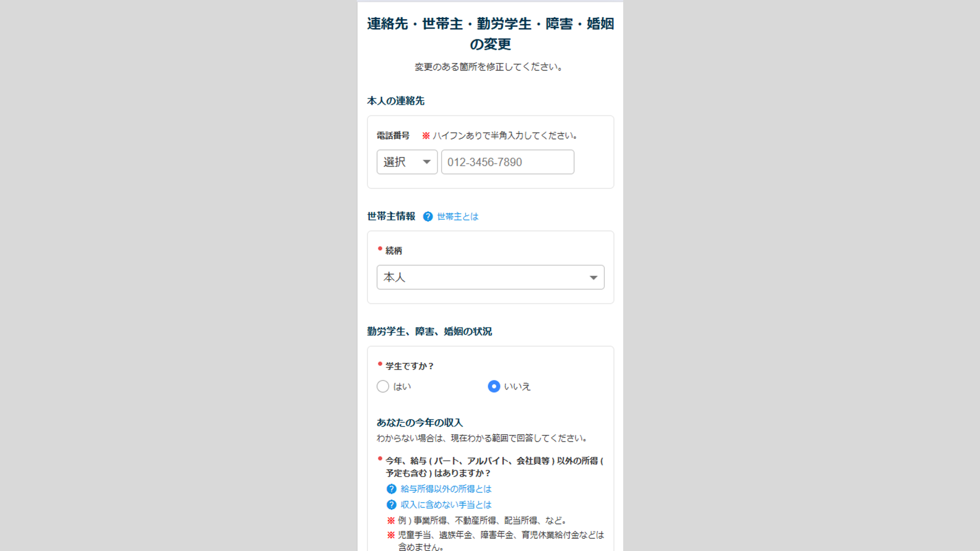Select the いいえ radio button for student

point(494,386)
